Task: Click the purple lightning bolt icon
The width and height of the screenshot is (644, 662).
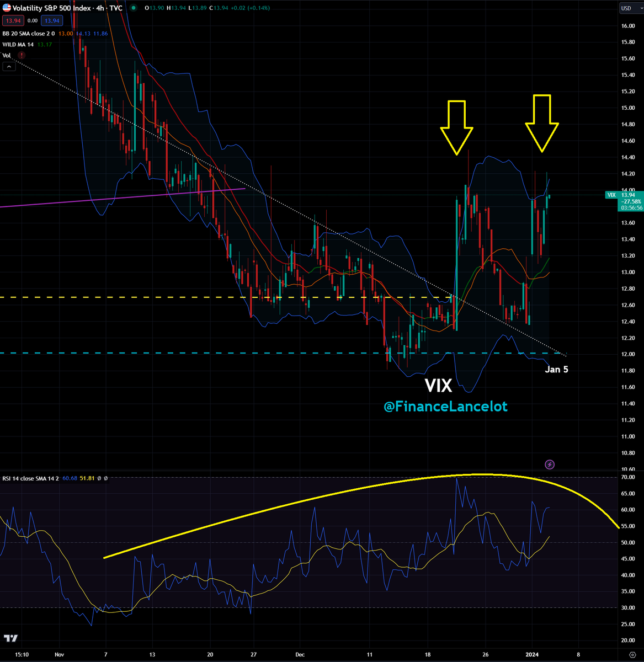Action: click(550, 465)
